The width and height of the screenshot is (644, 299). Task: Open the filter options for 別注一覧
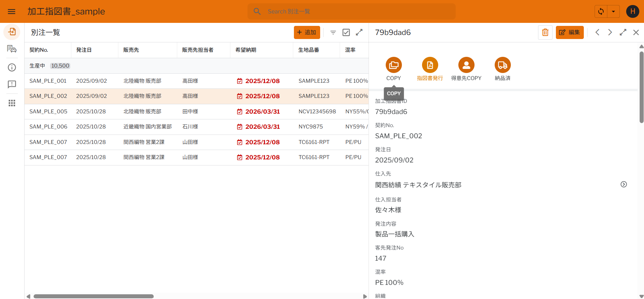333,32
